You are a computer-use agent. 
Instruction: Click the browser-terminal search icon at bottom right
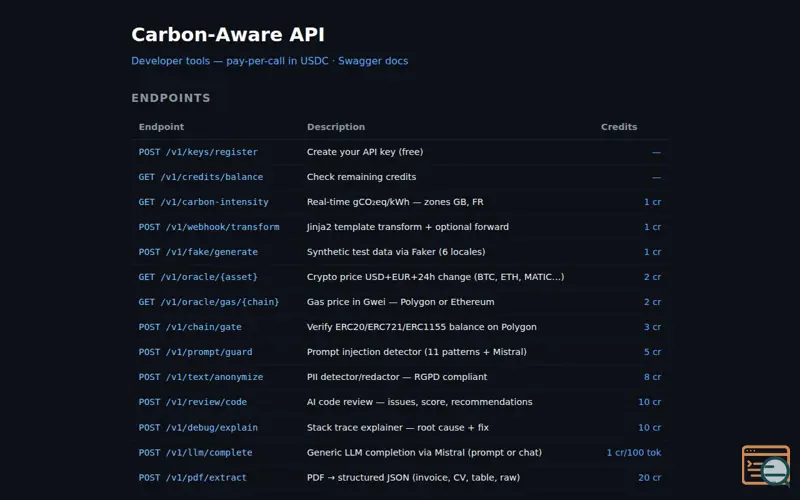pyautogui.click(x=766, y=465)
